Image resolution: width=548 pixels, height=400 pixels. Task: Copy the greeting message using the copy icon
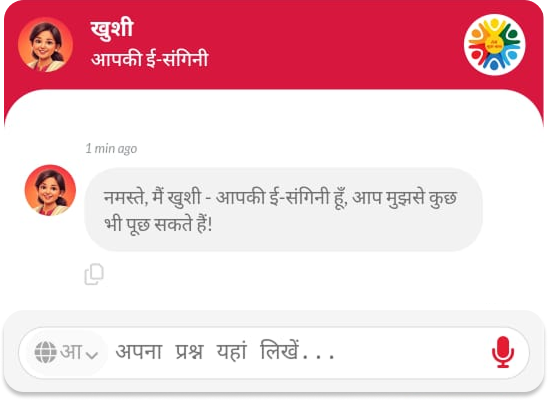pyautogui.click(x=94, y=274)
